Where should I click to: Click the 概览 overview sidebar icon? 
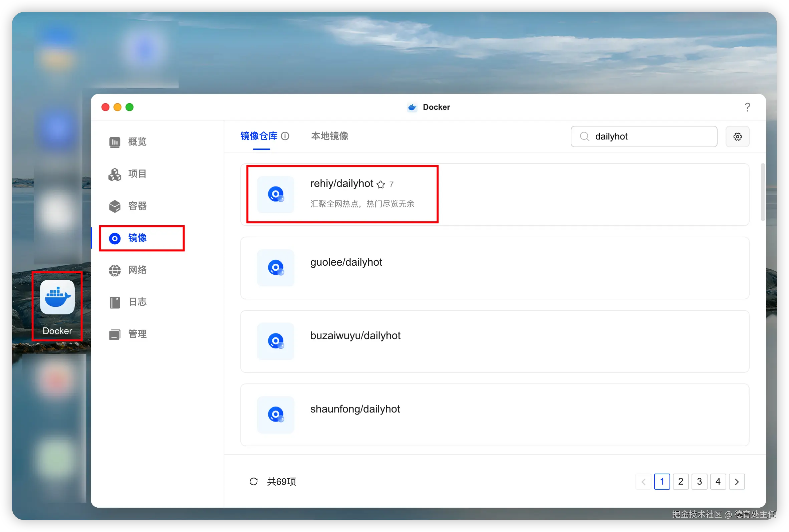(115, 142)
